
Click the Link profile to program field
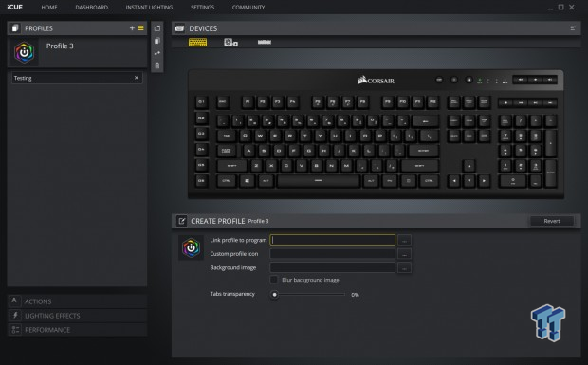pyautogui.click(x=333, y=240)
